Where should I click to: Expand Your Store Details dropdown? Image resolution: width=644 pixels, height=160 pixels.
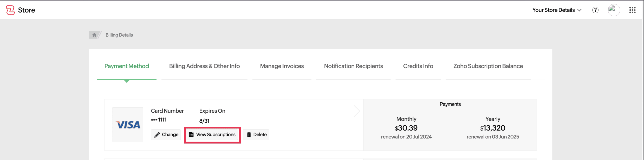pos(557,10)
